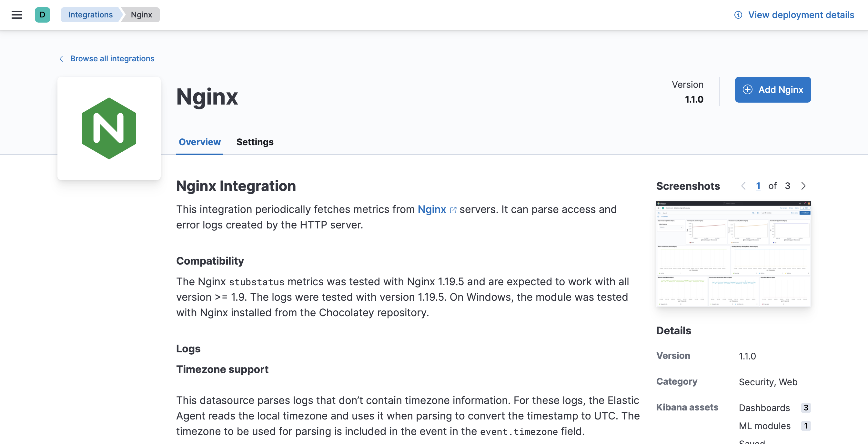
Task: Click the Add Nginx button
Action: tap(772, 90)
